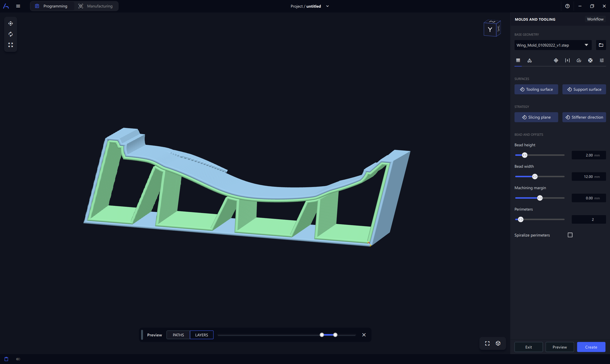This screenshot has height=364, width=610.
Task: Open the layers settings tab icon
Action: tap(518, 60)
